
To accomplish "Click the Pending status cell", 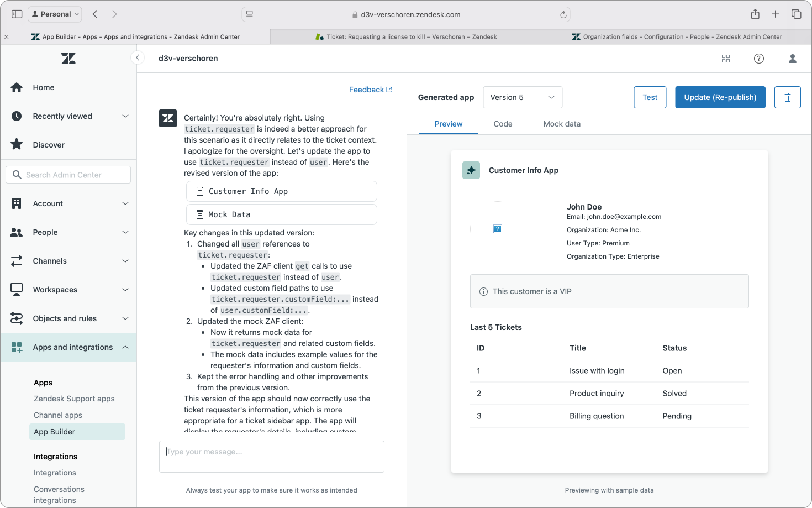I will click(677, 416).
